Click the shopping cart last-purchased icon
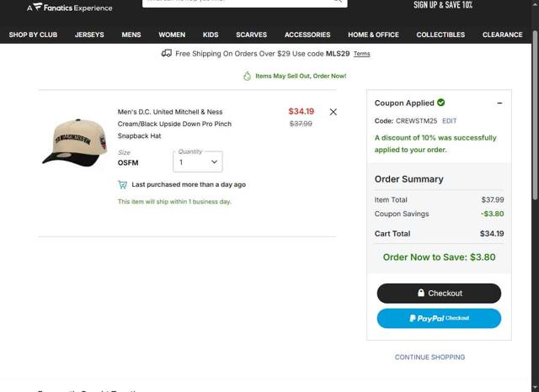The width and height of the screenshot is (539, 392). pyautogui.click(x=123, y=184)
